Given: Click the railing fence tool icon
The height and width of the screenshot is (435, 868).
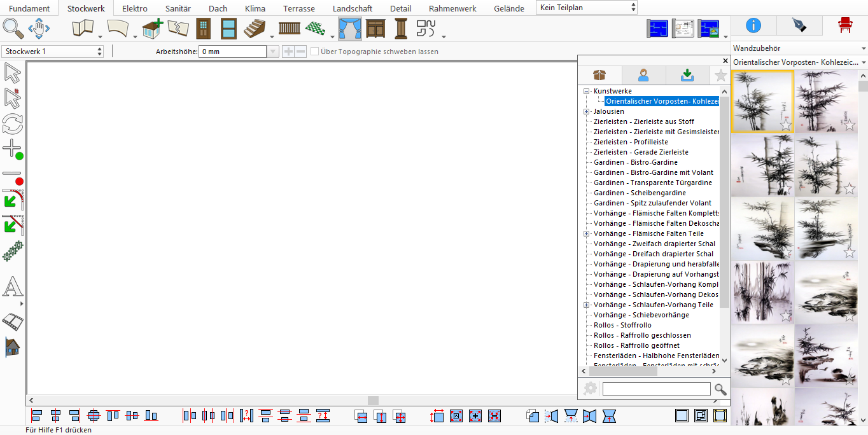Looking at the screenshot, I should [290, 29].
